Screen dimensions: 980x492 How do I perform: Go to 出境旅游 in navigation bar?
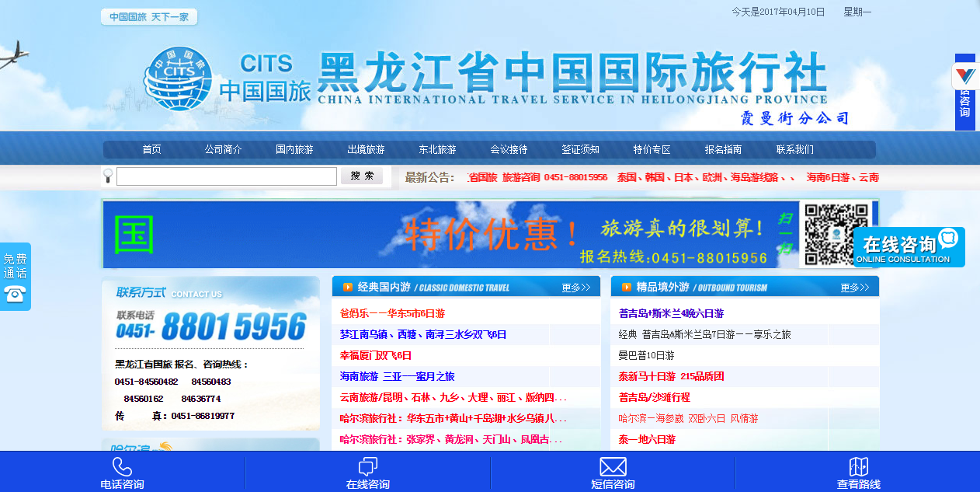point(366,150)
